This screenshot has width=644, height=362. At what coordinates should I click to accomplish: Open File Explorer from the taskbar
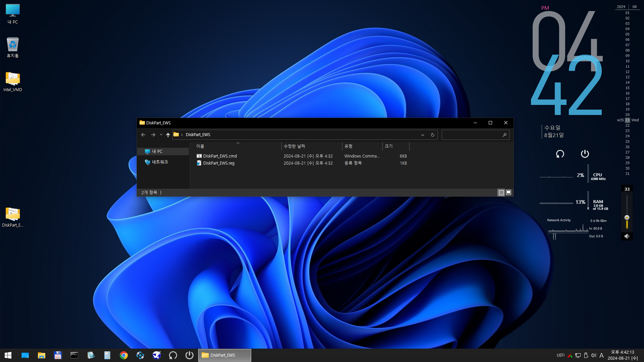[x=42, y=355]
